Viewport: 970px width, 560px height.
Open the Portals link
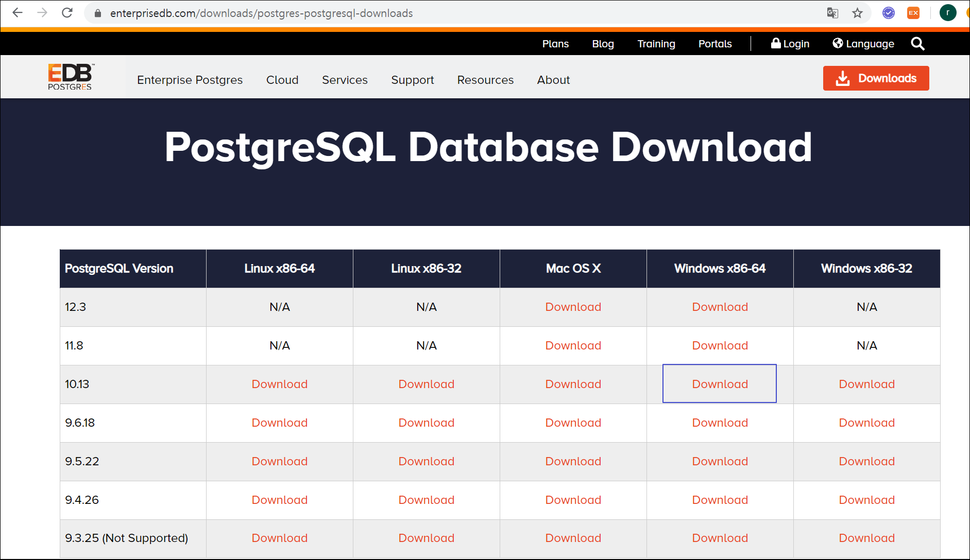(715, 44)
